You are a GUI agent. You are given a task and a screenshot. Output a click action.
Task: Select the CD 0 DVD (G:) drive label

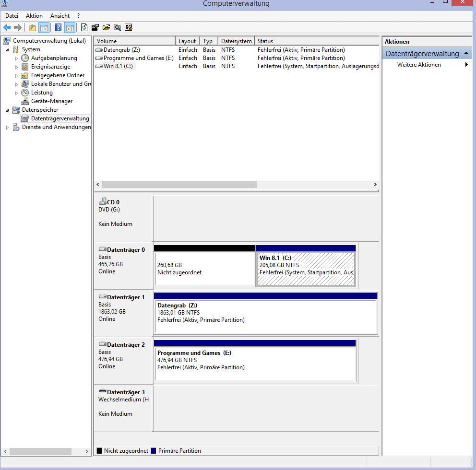123,218
